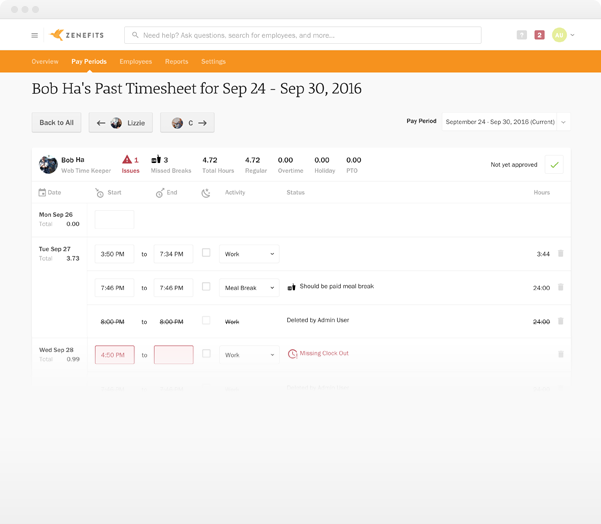This screenshot has width=601, height=524.
Task: Click the empty Mon Sep 26 start field
Action: 114,219
